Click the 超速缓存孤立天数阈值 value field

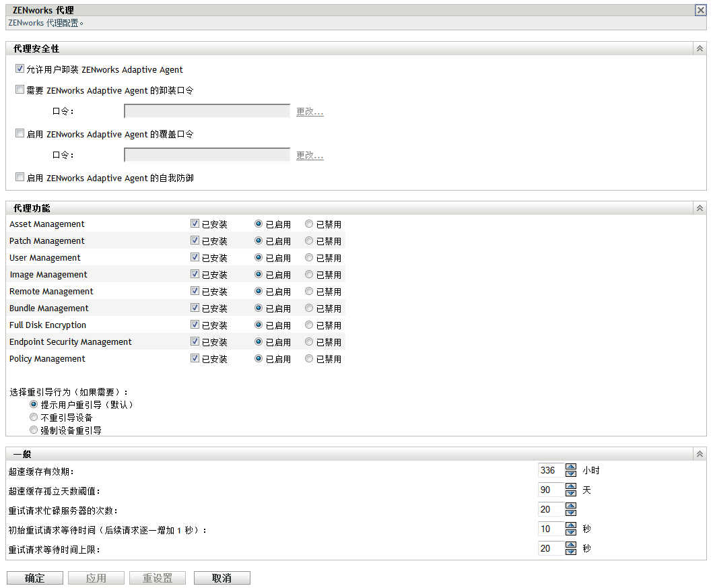click(551, 490)
